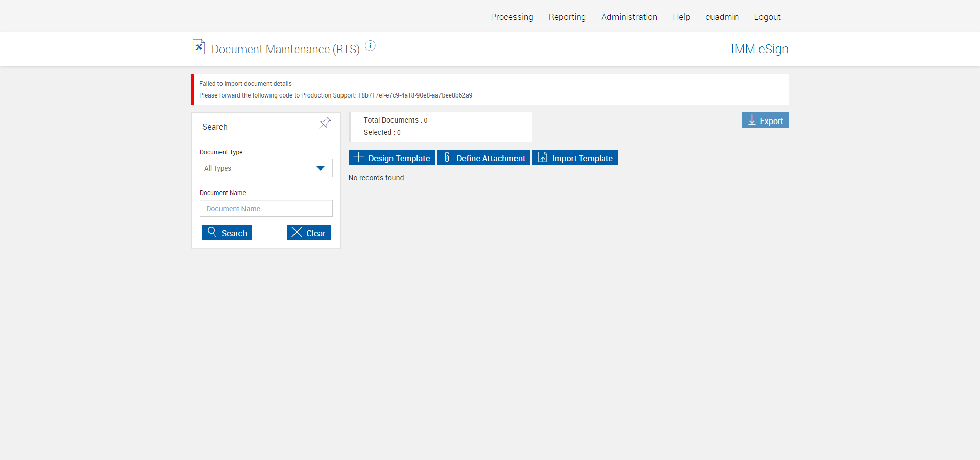Viewport: 980px width, 460px height.
Task: Open the Document Type dropdown
Action: coord(266,168)
